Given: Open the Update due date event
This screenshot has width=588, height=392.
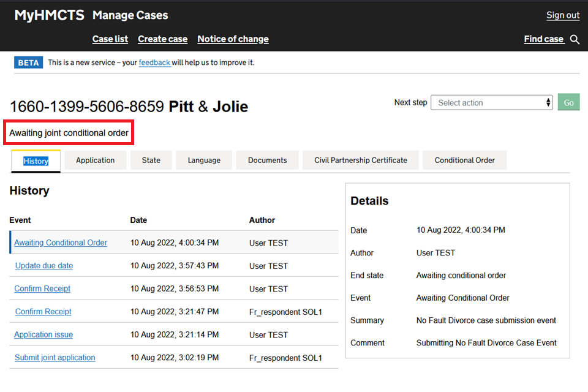Looking at the screenshot, I should click(x=44, y=266).
